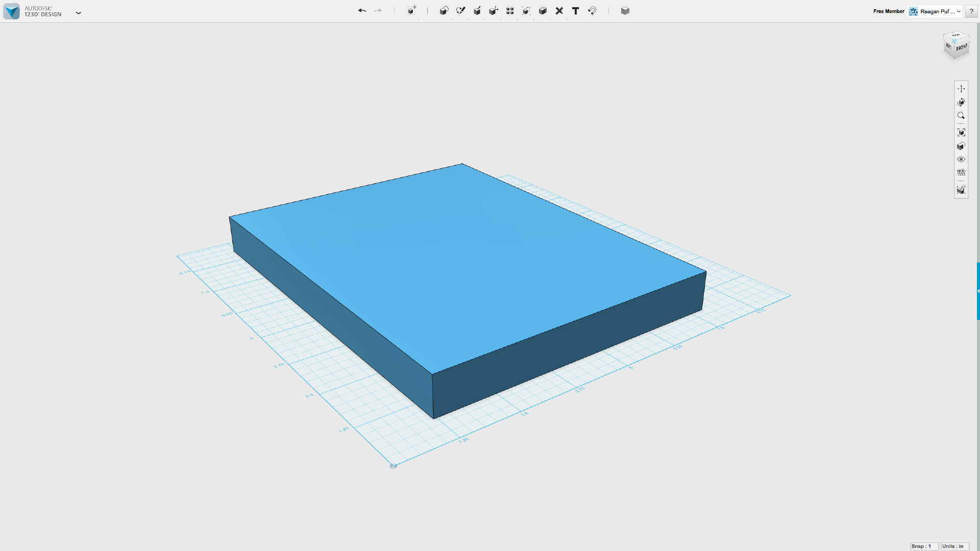This screenshot has height=551, width=980.
Task: Change the Units setting
Action: coord(954,546)
